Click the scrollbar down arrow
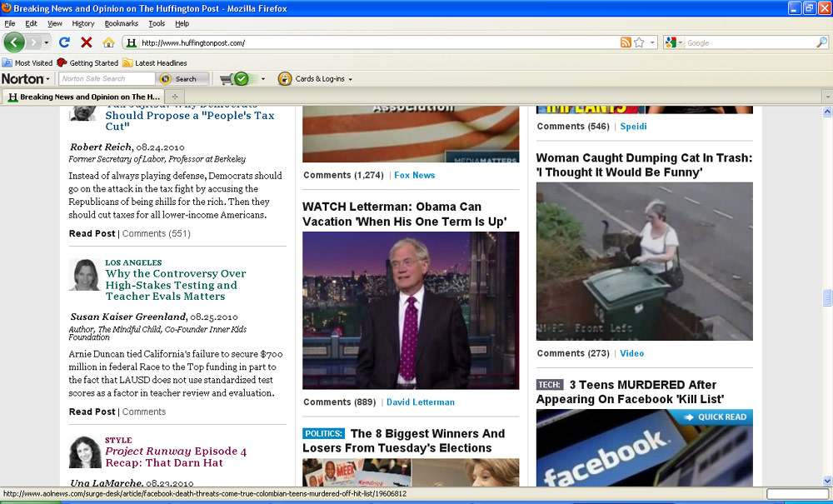This screenshot has height=504, width=833. coord(827,481)
